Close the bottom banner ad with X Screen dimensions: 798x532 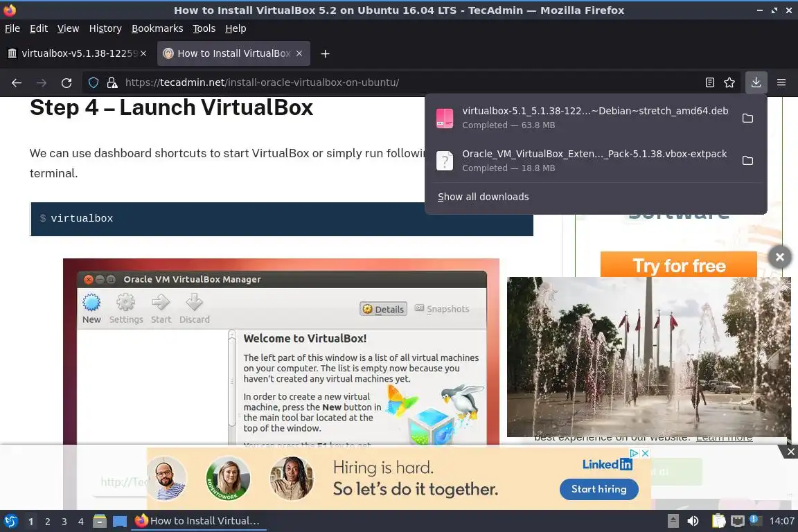point(790,452)
